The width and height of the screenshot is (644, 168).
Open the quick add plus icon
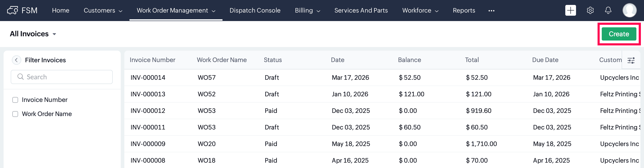point(570,10)
